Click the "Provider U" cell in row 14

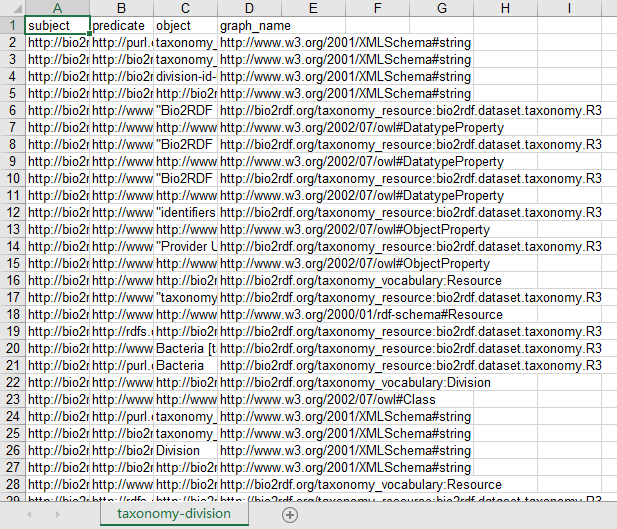click(x=185, y=246)
